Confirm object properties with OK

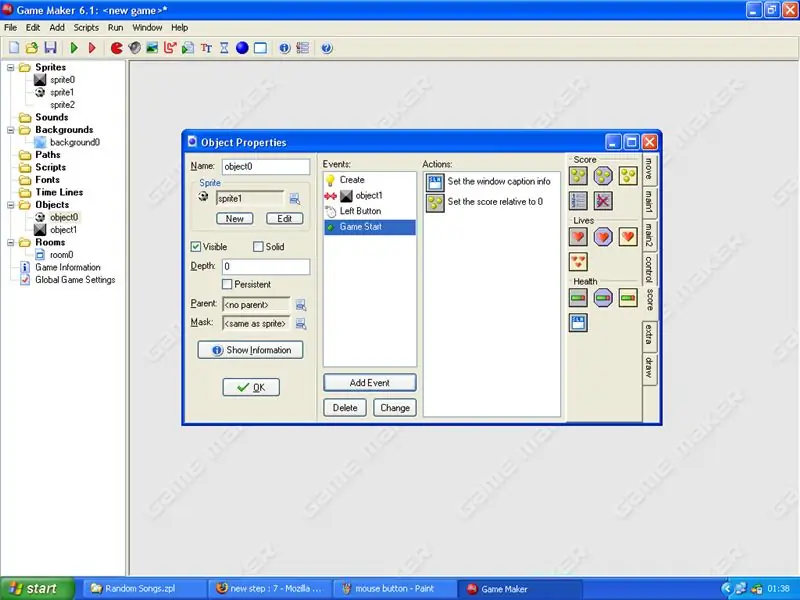(251, 387)
